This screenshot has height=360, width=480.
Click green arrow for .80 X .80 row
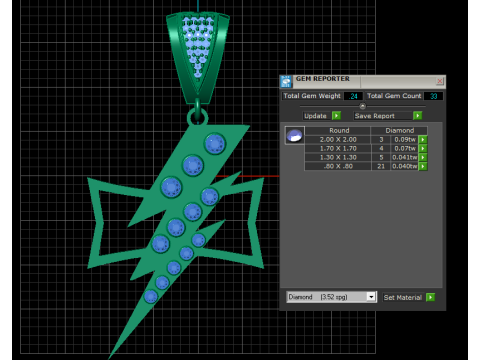point(423,166)
